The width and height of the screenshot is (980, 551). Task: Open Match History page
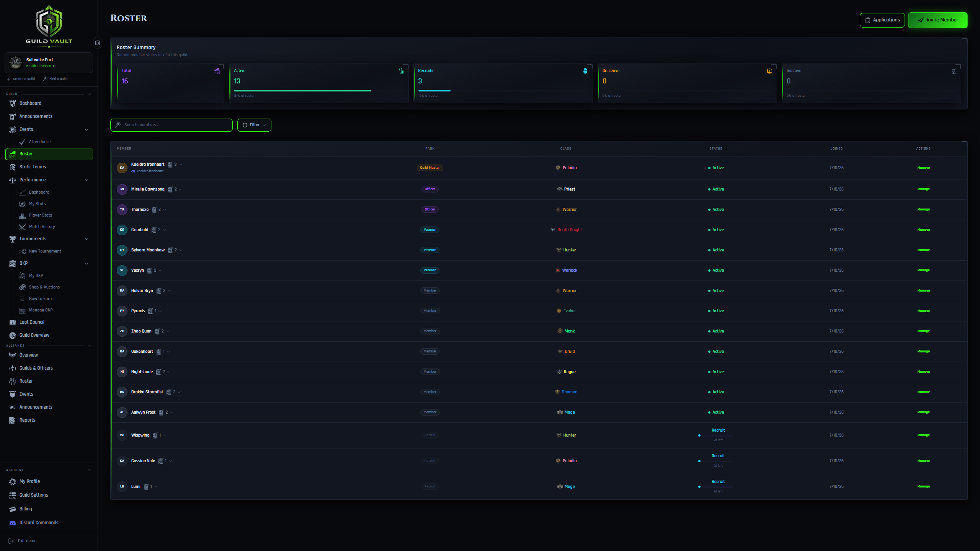(x=54, y=227)
